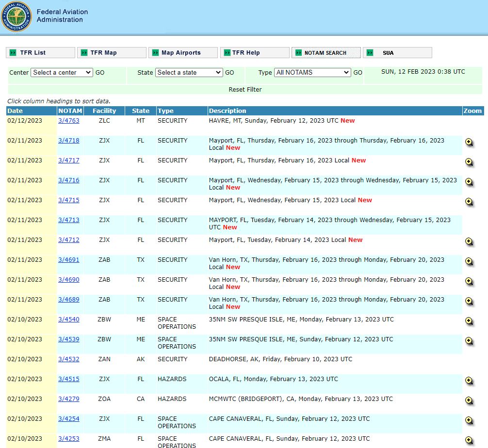Viewport: 488px width, 448px height.
Task: Open NOTAM 3/4515 link
Action: [69, 380]
